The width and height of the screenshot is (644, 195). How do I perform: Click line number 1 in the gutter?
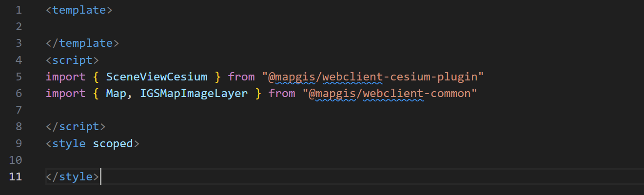[18, 10]
